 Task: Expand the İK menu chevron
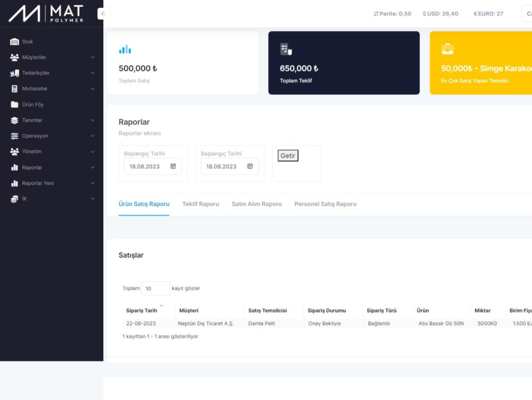click(x=93, y=199)
